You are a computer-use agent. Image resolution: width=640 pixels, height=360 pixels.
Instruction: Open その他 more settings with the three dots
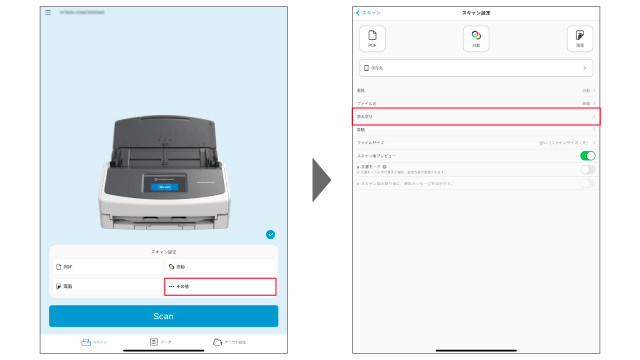click(x=220, y=287)
